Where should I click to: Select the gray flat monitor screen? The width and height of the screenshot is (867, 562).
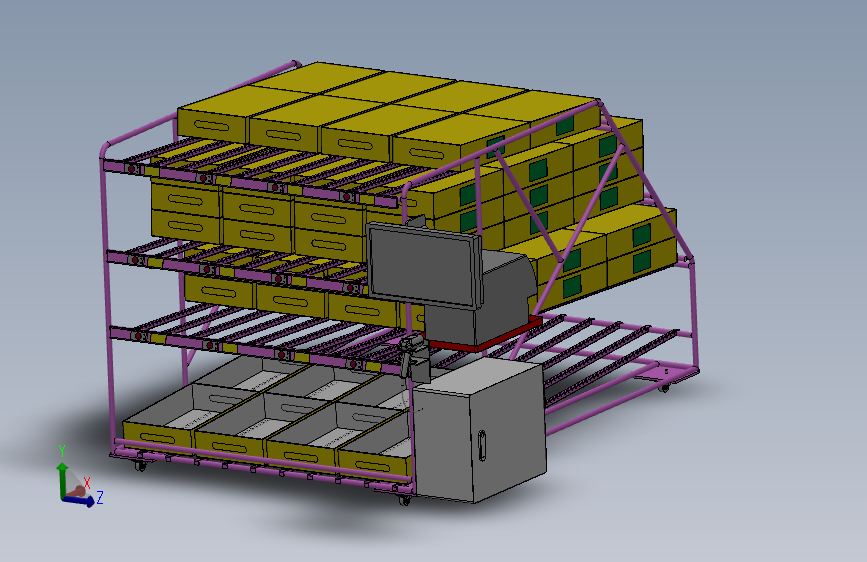[424, 265]
